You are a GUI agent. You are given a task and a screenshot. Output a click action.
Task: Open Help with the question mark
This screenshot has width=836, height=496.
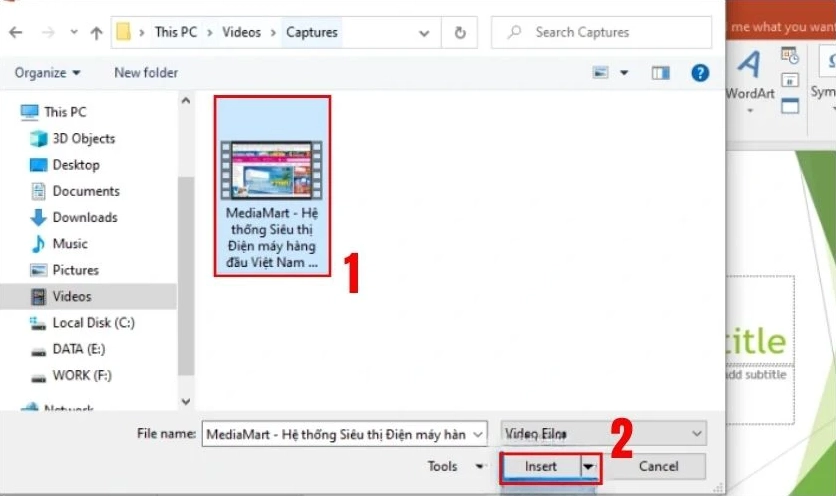click(x=700, y=73)
